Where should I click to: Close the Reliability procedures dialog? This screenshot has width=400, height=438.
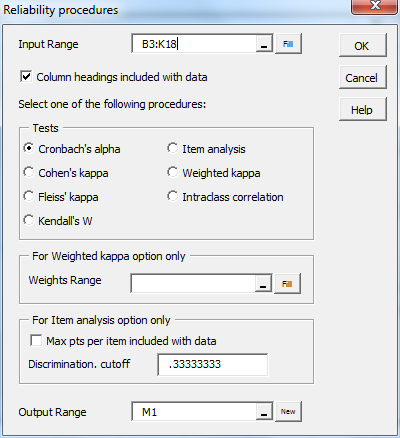coord(375,6)
